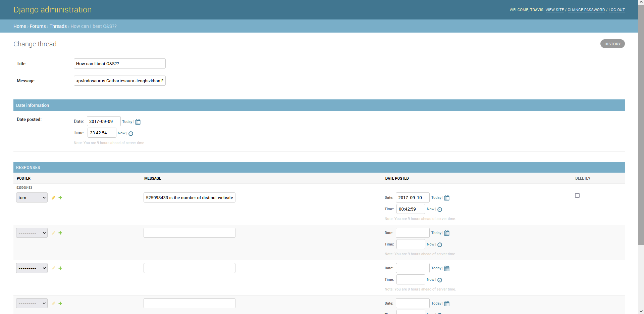Click clock icon beside Date posted time
The image size is (644, 314).
(x=131, y=134)
